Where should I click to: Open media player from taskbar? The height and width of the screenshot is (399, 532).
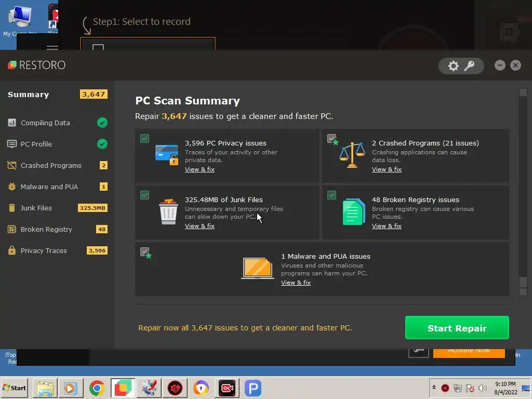click(71, 388)
